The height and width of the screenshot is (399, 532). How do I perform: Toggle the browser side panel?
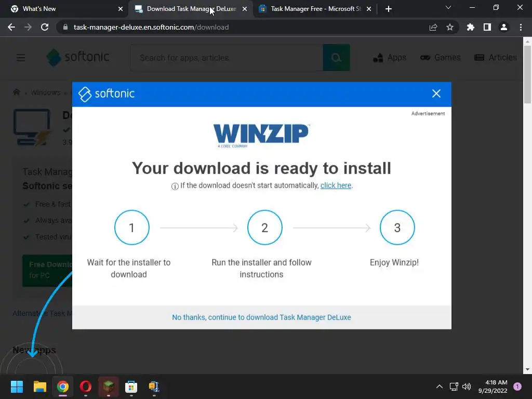pyautogui.click(x=487, y=27)
